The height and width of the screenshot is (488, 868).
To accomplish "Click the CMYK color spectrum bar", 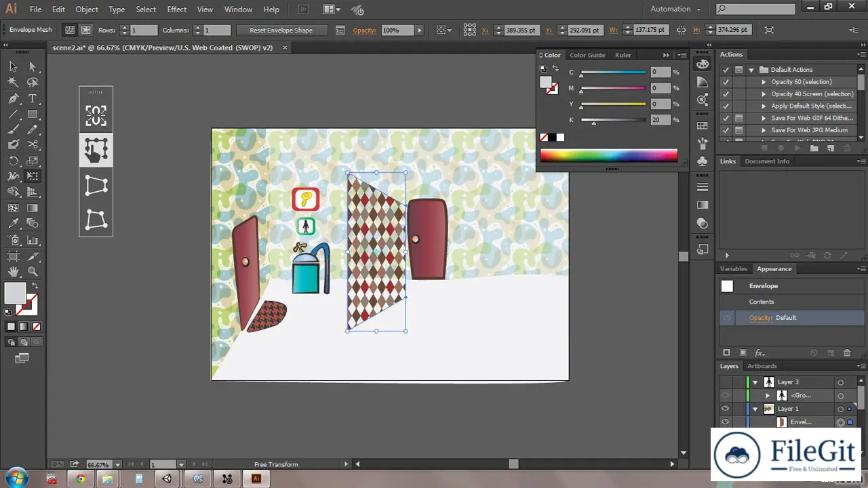I will click(609, 156).
